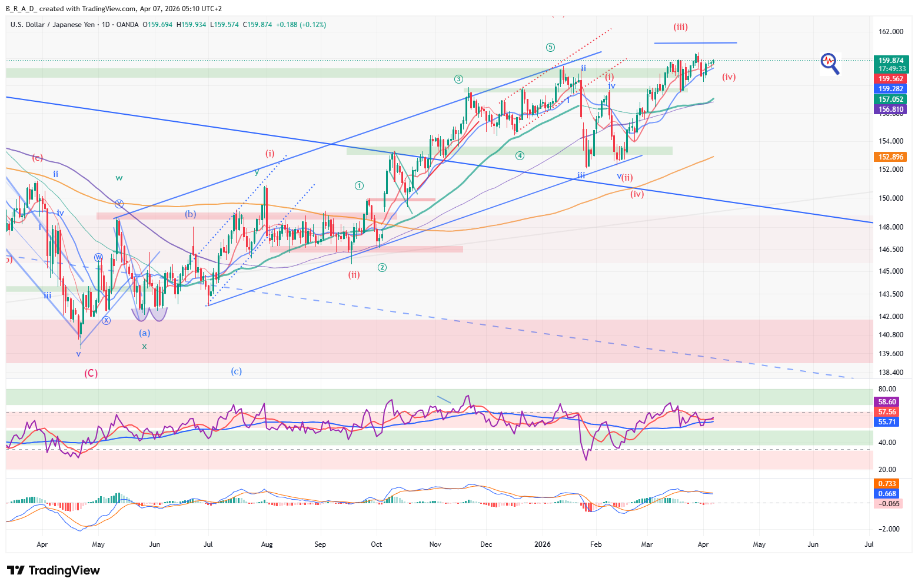This screenshot has width=918, height=588.
Task: Click the 2026 label on time axis
Action: pos(542,544)
